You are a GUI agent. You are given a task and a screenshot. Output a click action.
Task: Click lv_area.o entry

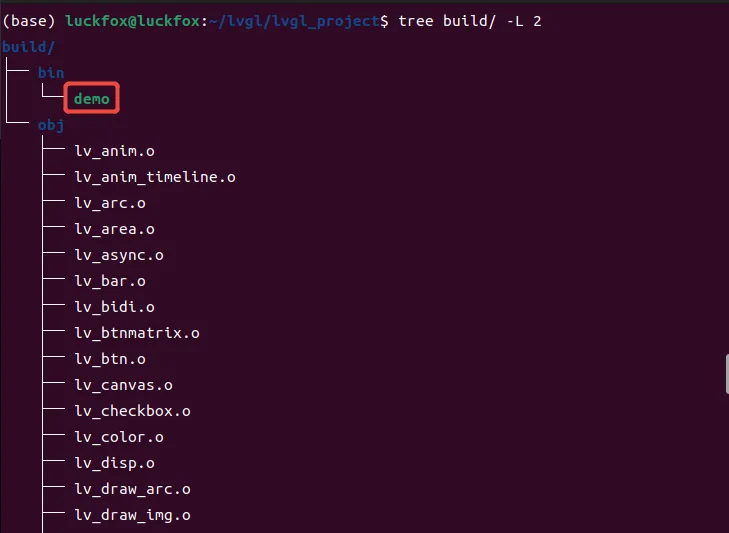114,229
